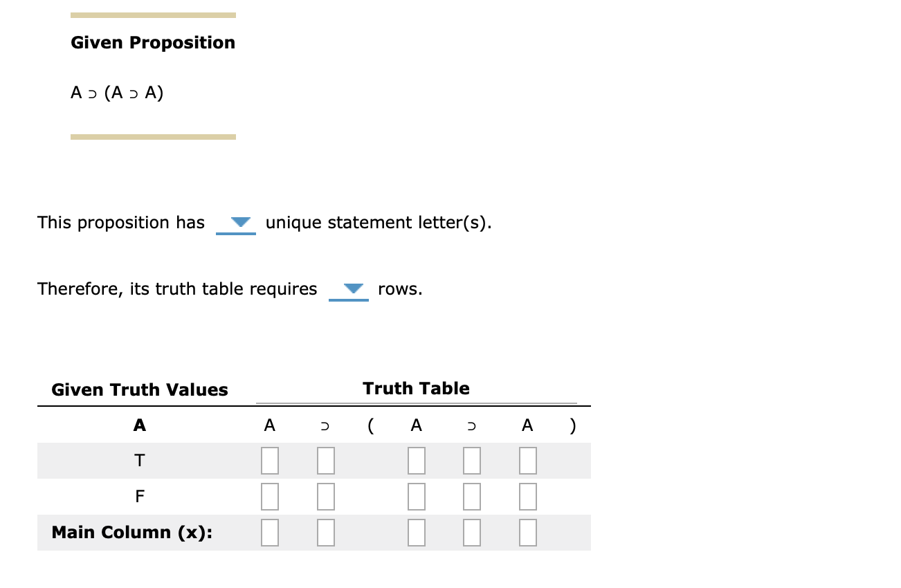
Task: Click the first A column box in row F
Action: pos(270,496)
